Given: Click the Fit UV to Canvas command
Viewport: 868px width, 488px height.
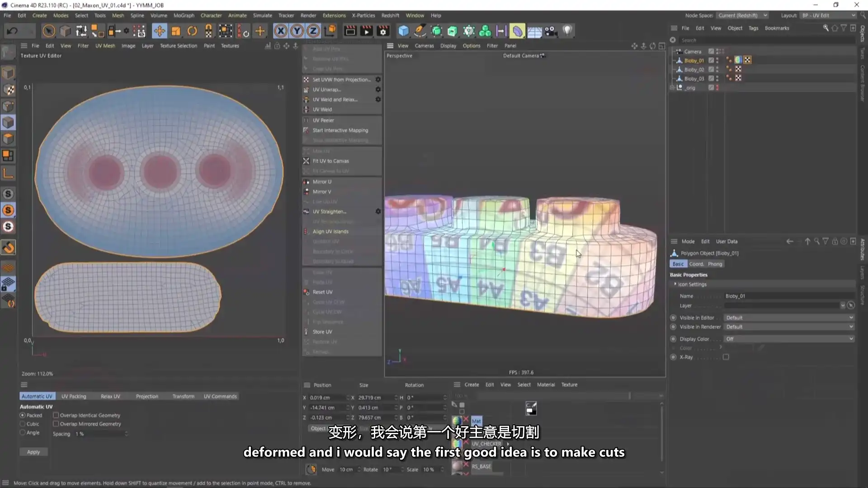Looking at the screenshot, I should pyautogui.click(x=330, y=161).
